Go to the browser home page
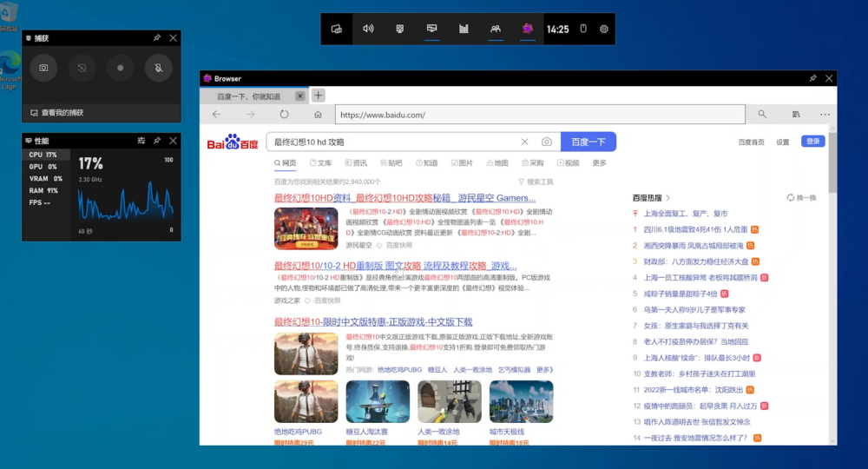 (318, 115)
